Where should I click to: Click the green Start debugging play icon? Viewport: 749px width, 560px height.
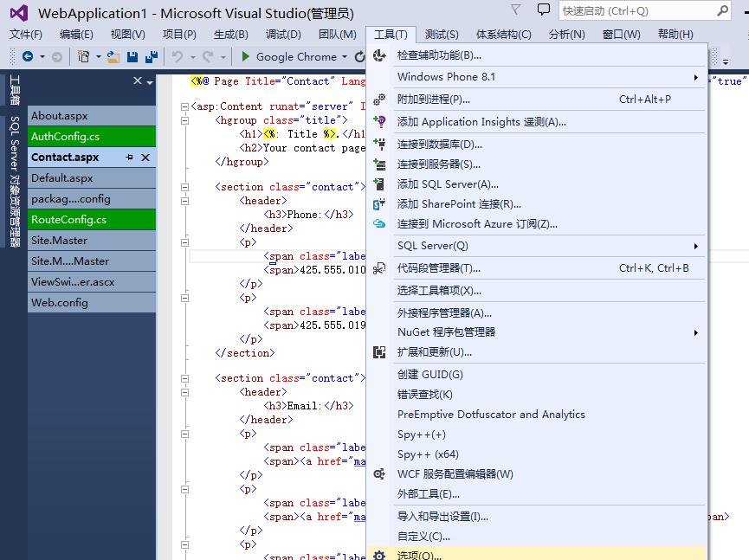[246, 57]
